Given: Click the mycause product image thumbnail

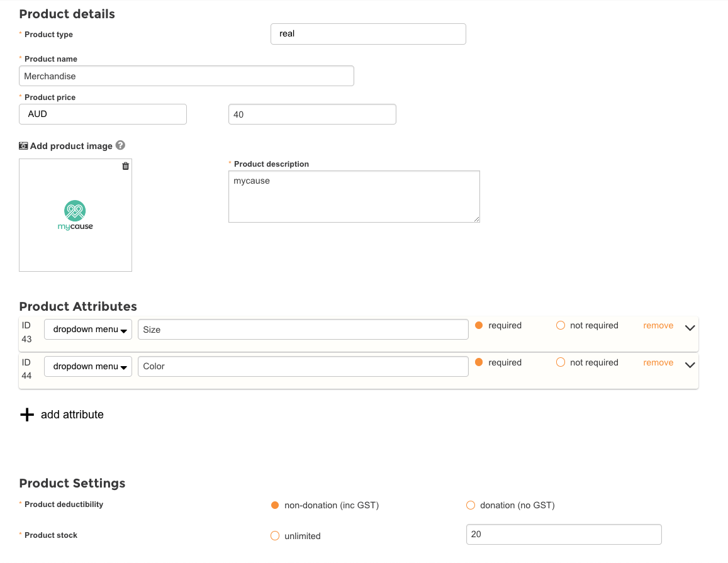Looking at the screenshot, I should (76, 215).
